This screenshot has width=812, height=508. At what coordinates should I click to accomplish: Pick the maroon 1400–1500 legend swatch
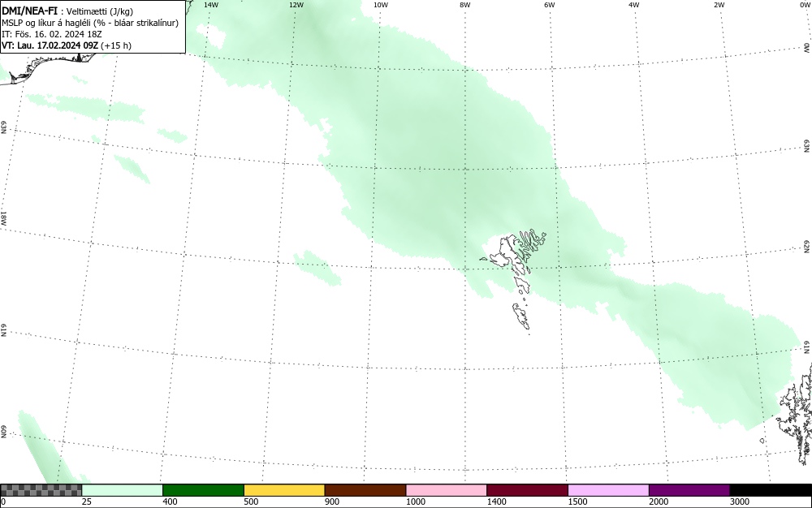527,490
